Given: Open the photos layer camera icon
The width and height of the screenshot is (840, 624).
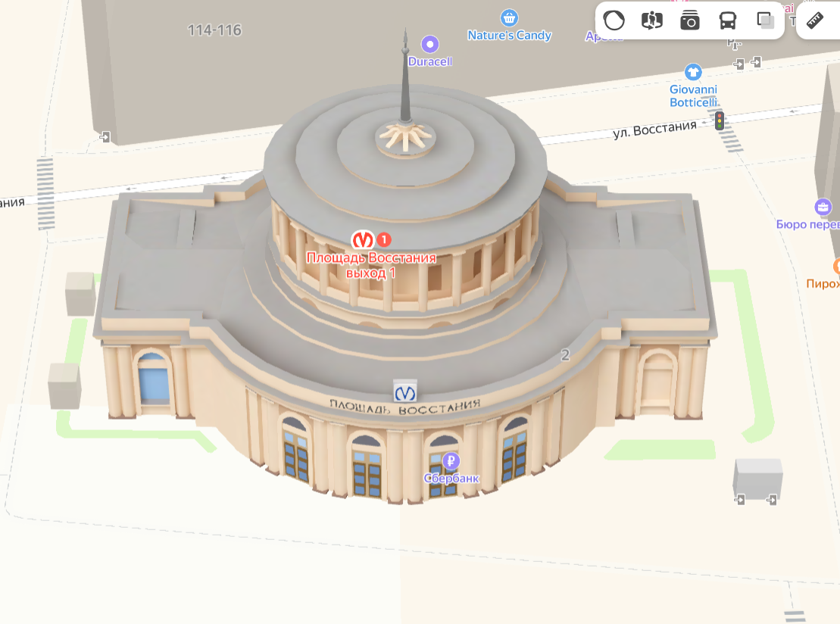Looking at the screenshot, I should click(x=690, y=21).
